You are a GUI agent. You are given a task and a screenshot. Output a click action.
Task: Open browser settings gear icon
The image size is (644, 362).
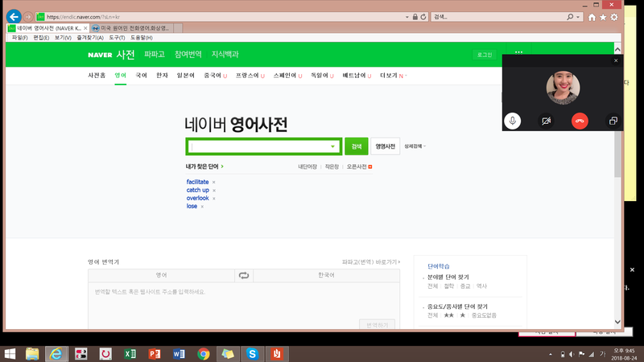click(x=614, y=17)
